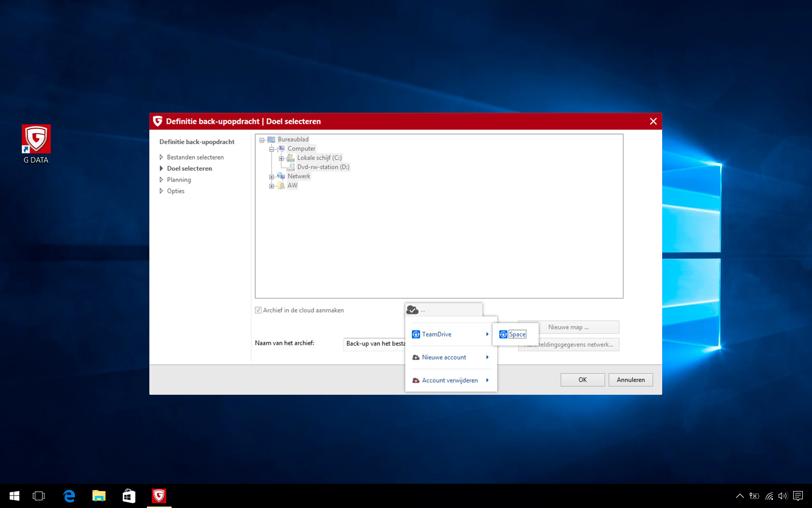This screenshot has width=812, height=508.
Task: Click G DATA shield logo in title bar
Action: pyautogui.click(x=158, y=121)
